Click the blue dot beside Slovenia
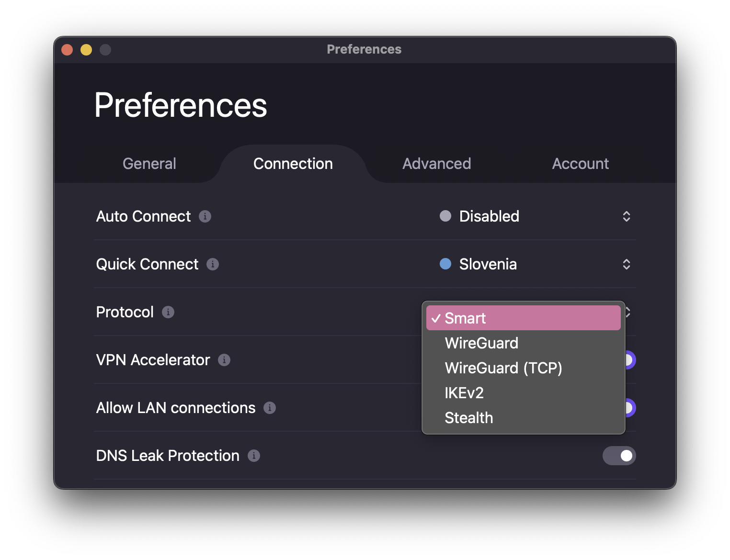Viewport: 730px width, 560px height. [445, 264]
